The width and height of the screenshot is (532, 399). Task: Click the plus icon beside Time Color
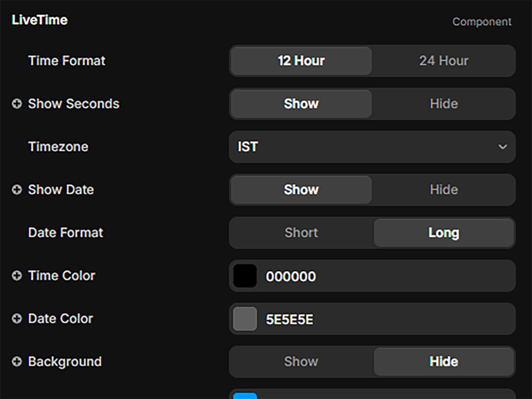(x=16, y=276)
